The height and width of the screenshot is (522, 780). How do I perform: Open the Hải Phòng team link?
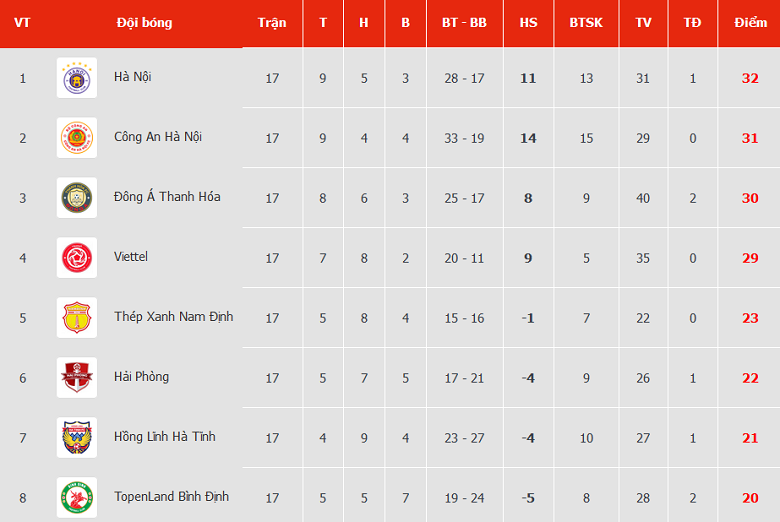tap(141, 377)
